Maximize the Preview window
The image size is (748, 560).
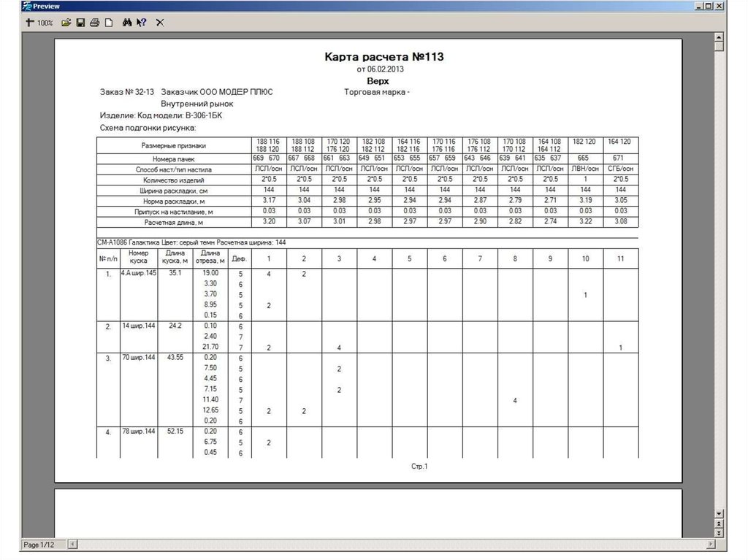coord(709,6)
